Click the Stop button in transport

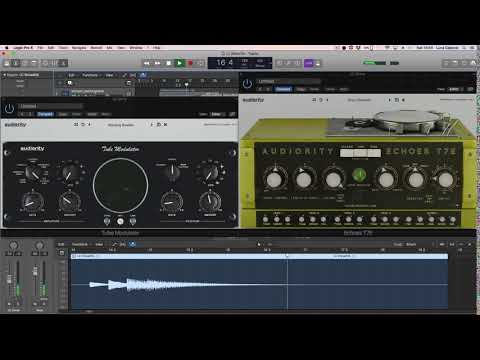(169, 63)
